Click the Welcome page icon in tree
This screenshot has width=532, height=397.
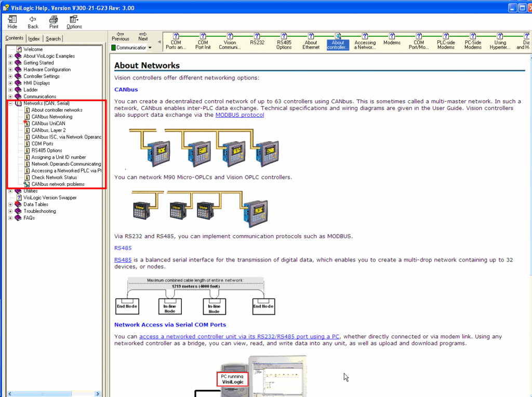click(19, 49)
